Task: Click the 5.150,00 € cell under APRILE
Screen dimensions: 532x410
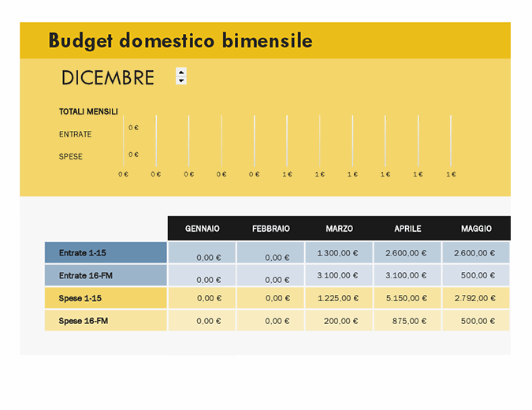Action: click(407, 298)
